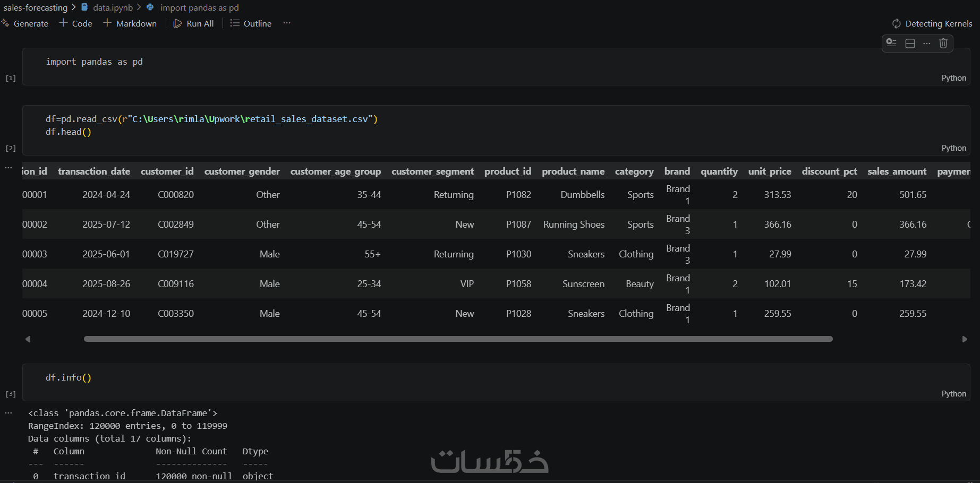Click the VIP segment cell
This screenshot has width=980, height=483.
467,284
